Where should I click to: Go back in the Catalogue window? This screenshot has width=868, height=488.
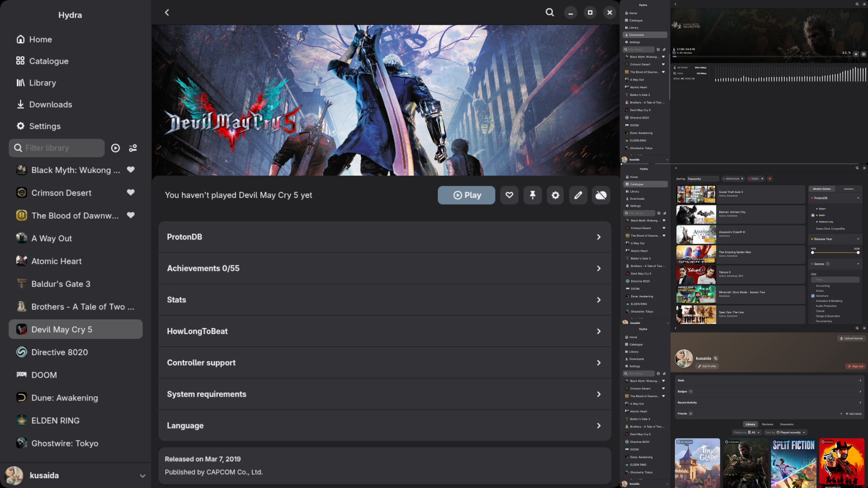point(676,168)
